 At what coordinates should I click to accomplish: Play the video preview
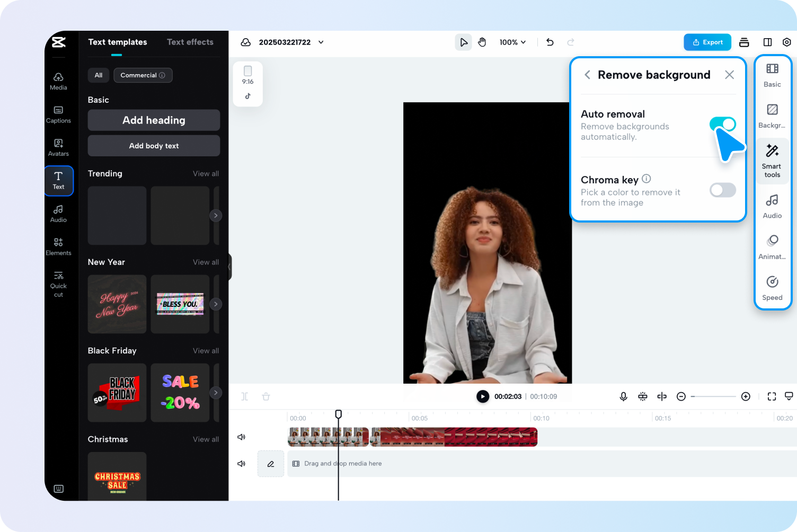(483, 396)
